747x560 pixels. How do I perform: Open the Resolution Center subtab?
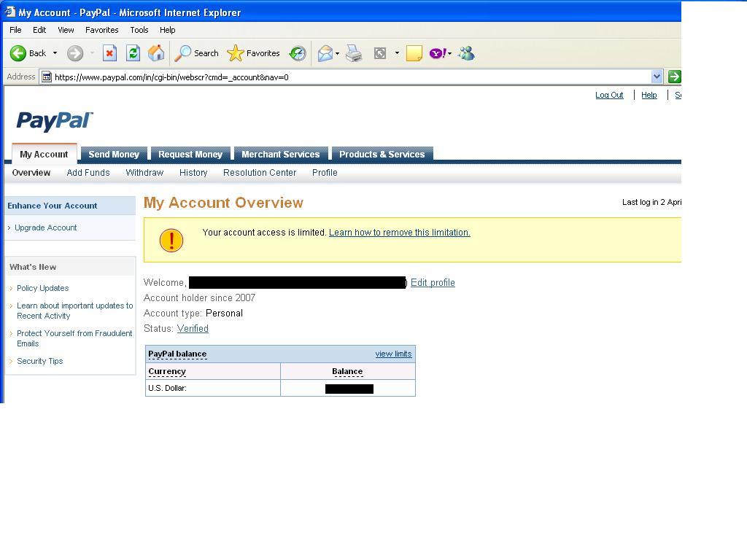pyautogui.click(x=260, y=173)
